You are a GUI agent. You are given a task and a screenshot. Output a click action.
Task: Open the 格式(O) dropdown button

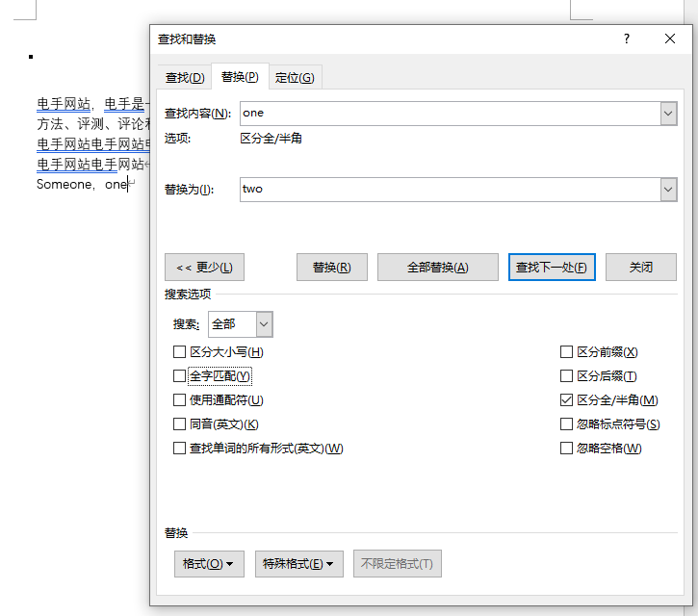209,563
